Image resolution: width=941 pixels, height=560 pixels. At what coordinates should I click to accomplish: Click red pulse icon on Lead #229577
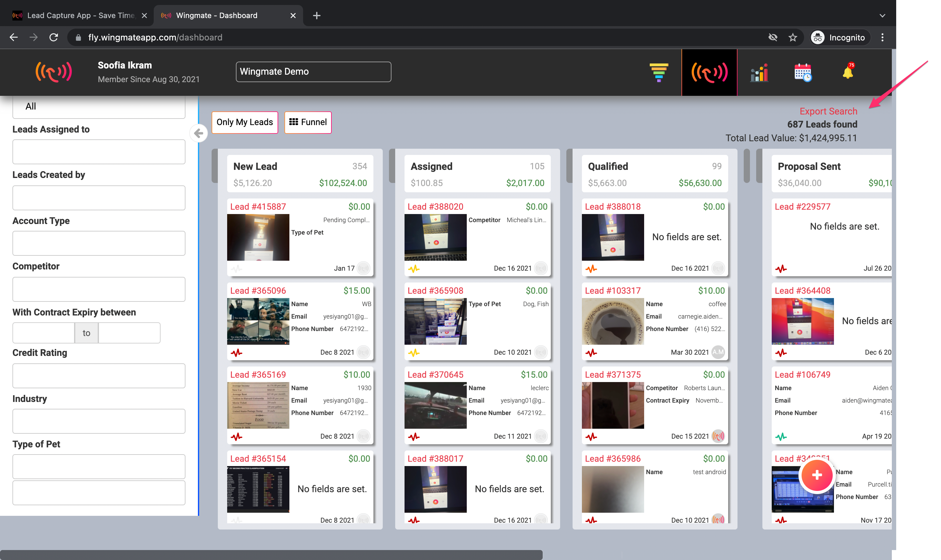(x=781, y=269)
